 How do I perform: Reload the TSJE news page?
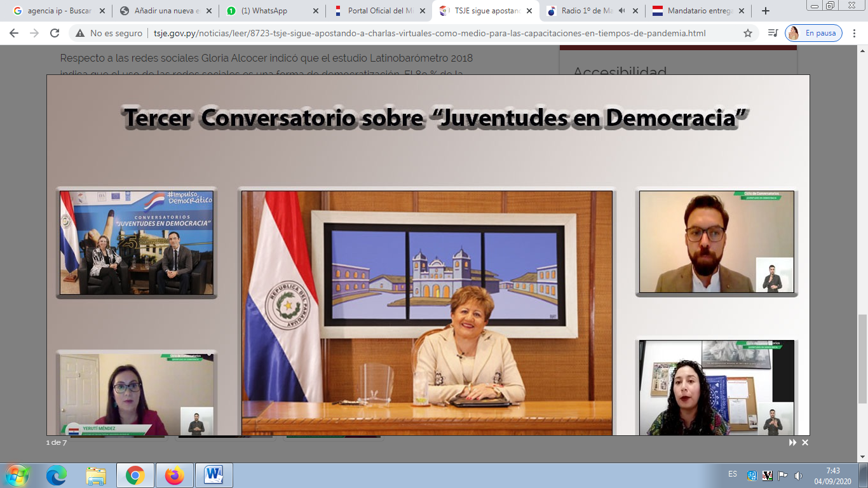[x=55, y=33]
